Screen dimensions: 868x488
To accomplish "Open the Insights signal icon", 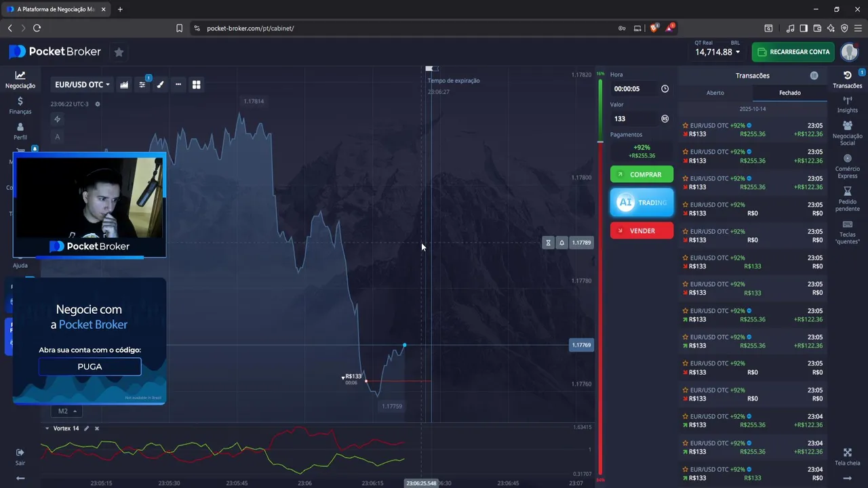I will pyautogui.click(x=848, y=104).
